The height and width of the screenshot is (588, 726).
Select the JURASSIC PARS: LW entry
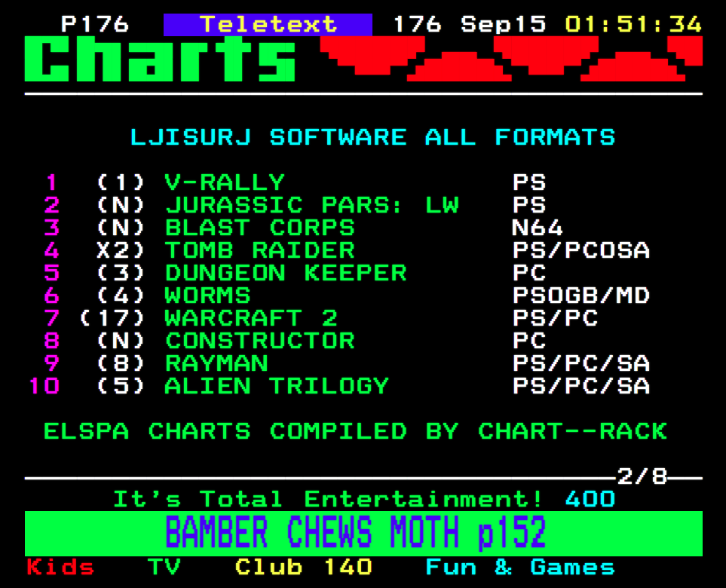pyautogui.click(x=312, y=205)
